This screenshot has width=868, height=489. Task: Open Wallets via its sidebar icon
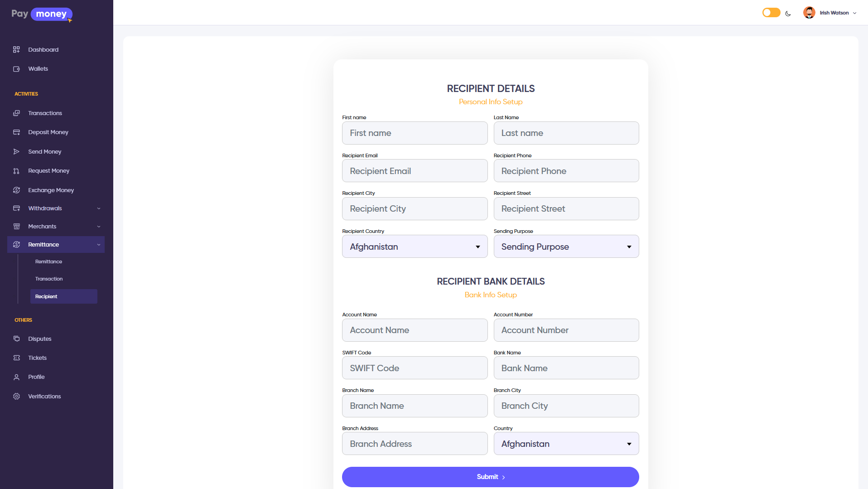click(x=17, y=68)
